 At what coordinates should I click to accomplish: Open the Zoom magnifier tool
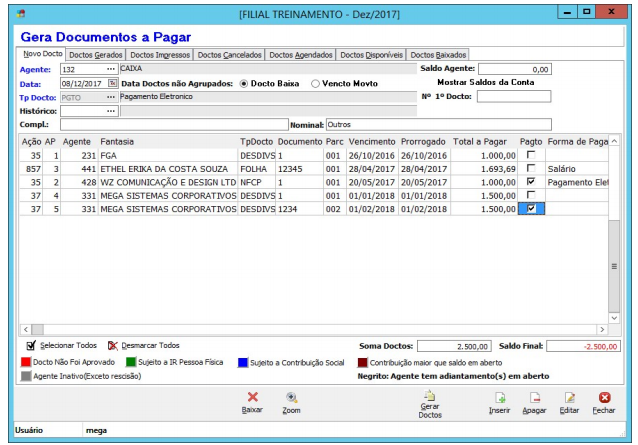pyautogui.click(x=291, y=397)
